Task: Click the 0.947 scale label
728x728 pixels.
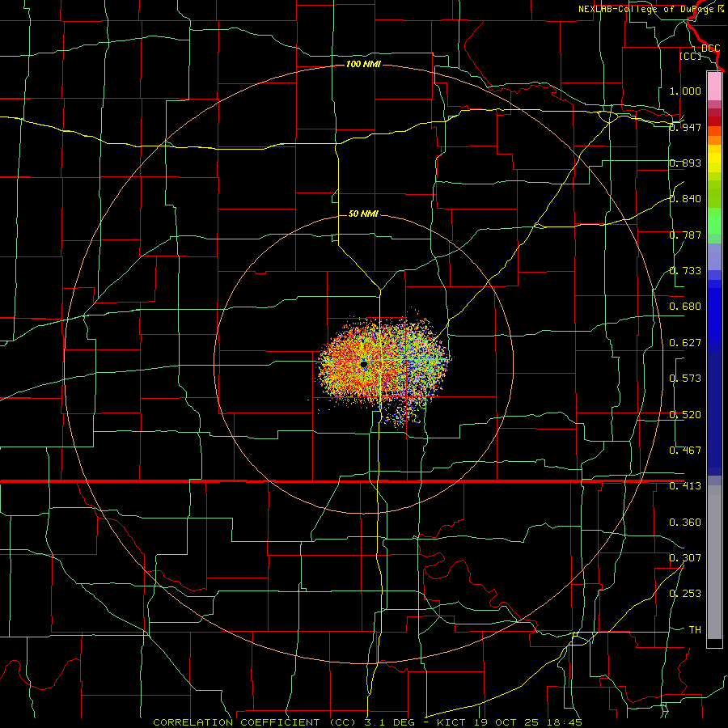Action: pyautogui.click(x=685, y=127)
